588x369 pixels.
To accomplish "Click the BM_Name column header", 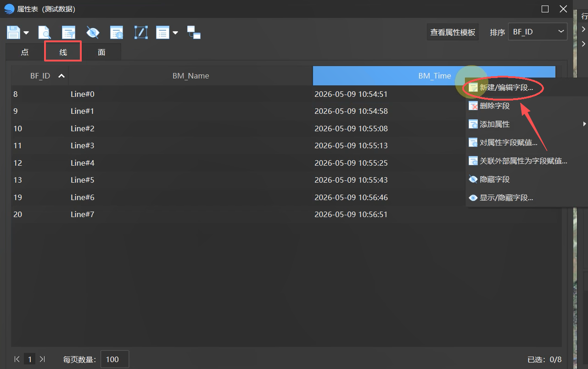I will click(x=190, y=76).
